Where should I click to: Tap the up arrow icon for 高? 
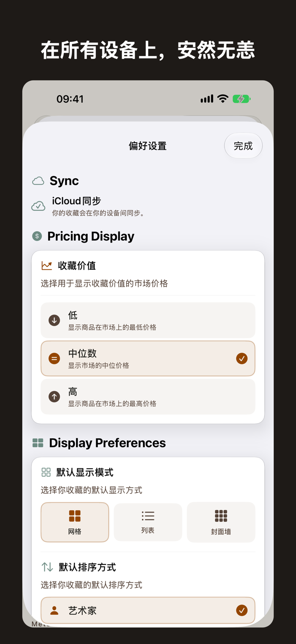tap(54, 397)
